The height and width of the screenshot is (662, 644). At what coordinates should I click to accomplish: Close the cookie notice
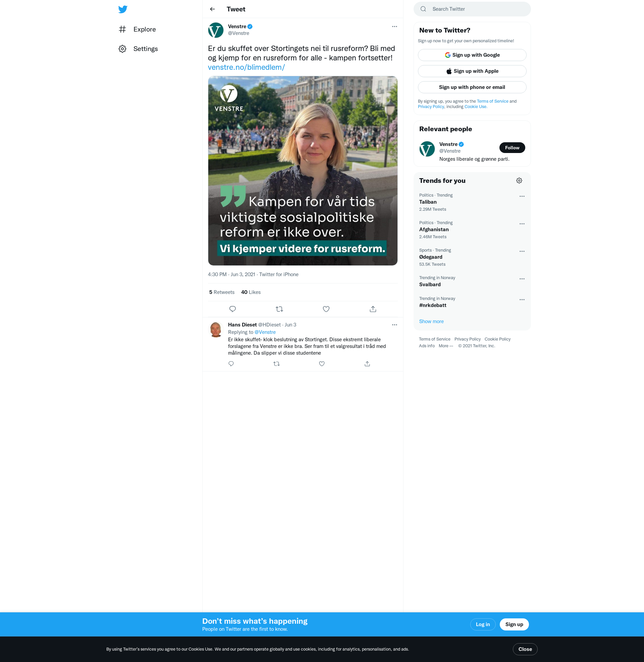(525, 649)
